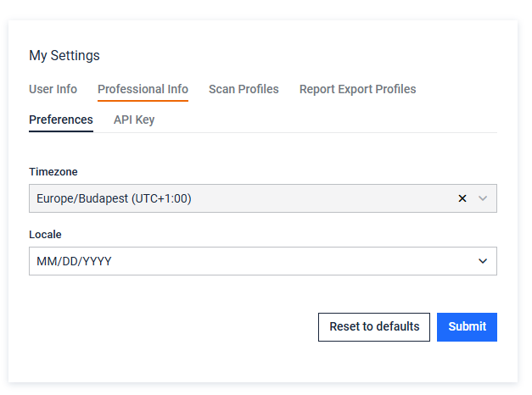Open the Scan Profiles tab
The height and width of the screenshot is (395, 532).
pos(244,89)
